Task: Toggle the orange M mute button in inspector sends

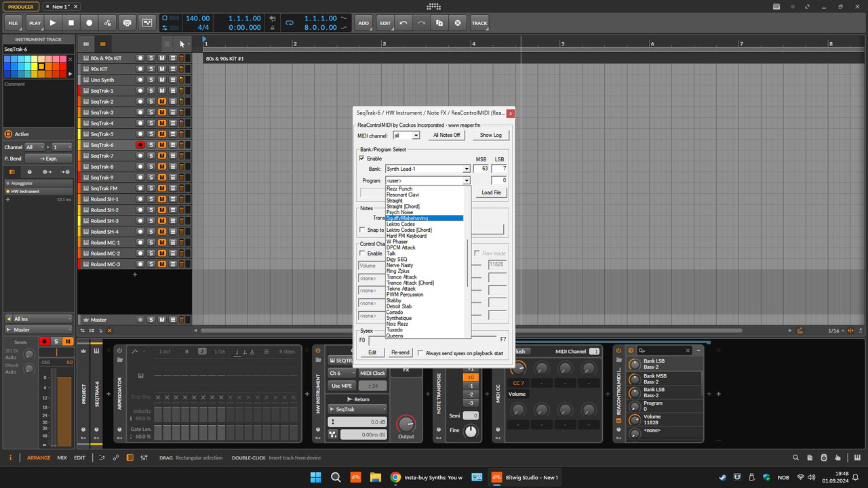Action: (x=67, y=341)
